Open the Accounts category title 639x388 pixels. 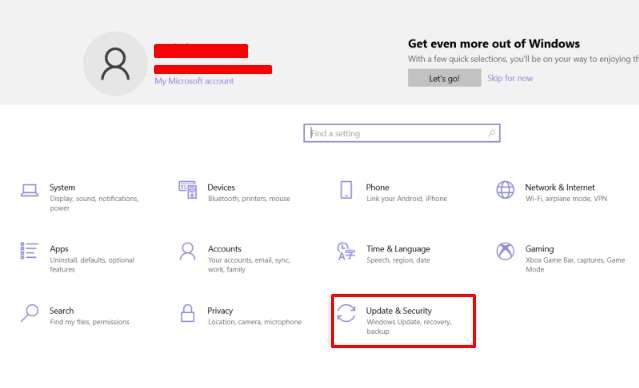[x=225, y=249]
